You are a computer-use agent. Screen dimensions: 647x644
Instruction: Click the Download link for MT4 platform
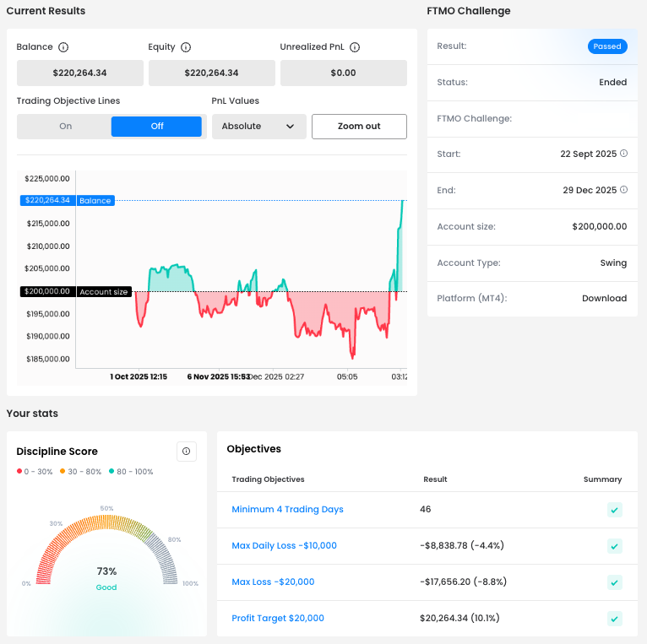(604, 299)
